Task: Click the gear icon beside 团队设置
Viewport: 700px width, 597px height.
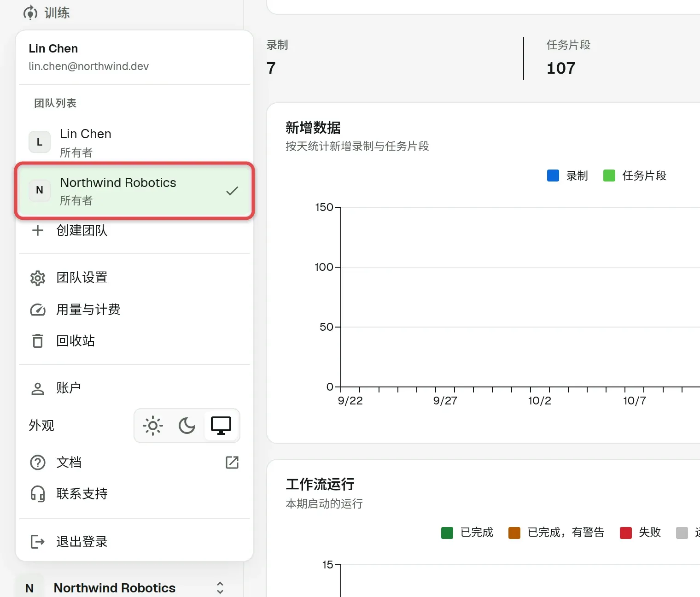Action: [38, 278]
